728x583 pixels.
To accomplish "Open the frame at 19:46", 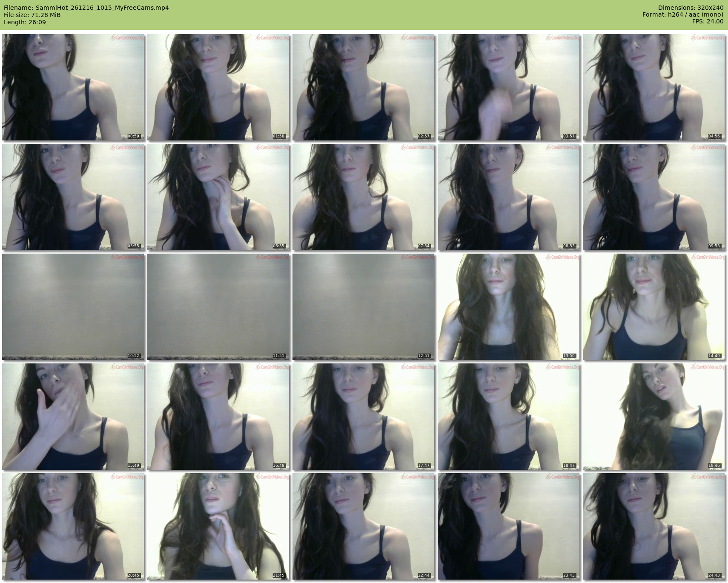I will click(x=653, y=417).
